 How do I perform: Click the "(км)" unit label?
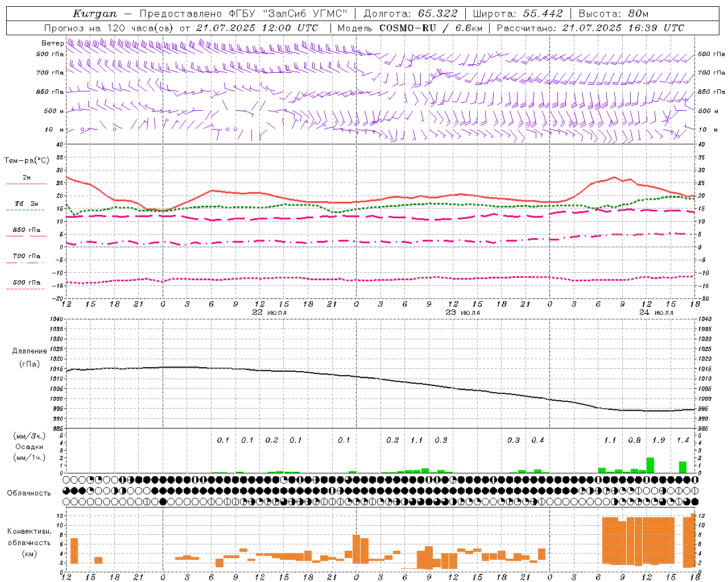[x=30, y=554]
